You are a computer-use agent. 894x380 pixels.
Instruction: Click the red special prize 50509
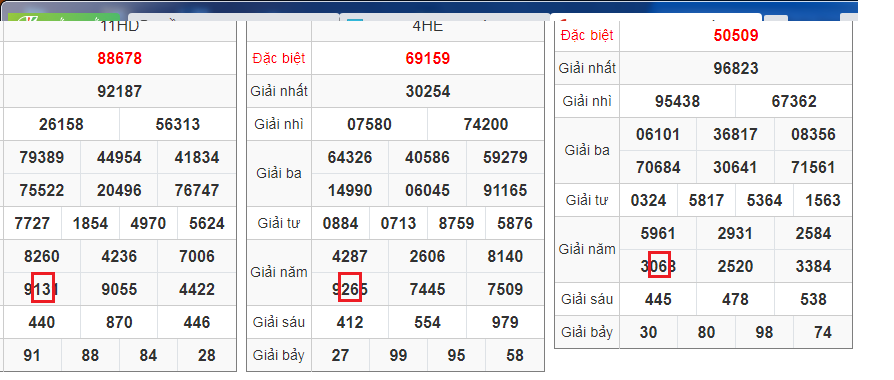click(736, 35)
